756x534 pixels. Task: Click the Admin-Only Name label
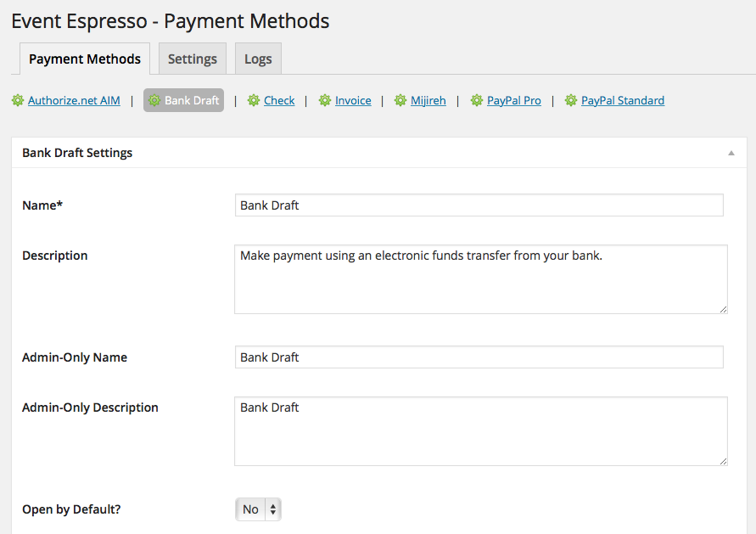pos(75,357)
